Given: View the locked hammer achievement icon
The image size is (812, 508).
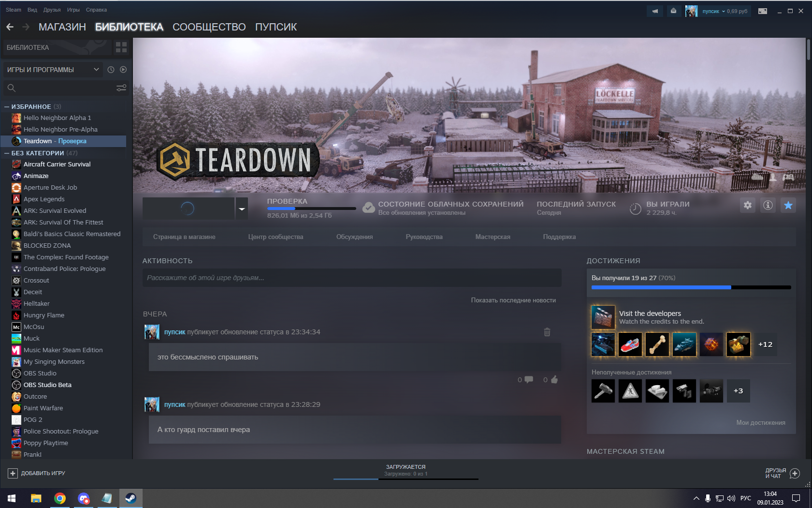Looking at the screenshot, I should (603, 391).
